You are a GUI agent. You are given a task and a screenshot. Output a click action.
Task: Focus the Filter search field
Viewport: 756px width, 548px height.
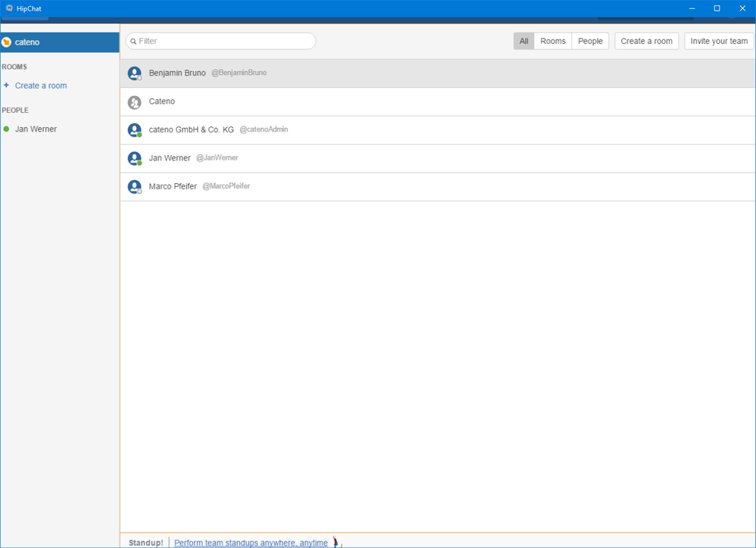click(221, 41)
